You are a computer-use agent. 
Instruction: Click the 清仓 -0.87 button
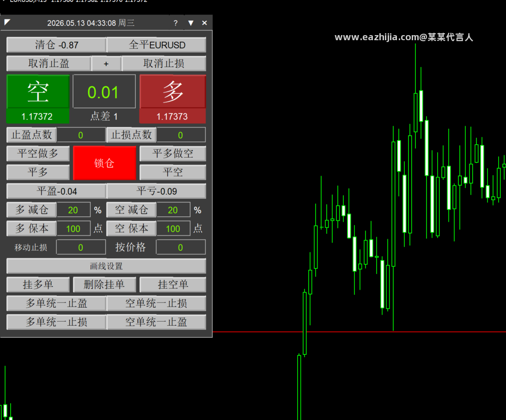(x=56, y=44)
